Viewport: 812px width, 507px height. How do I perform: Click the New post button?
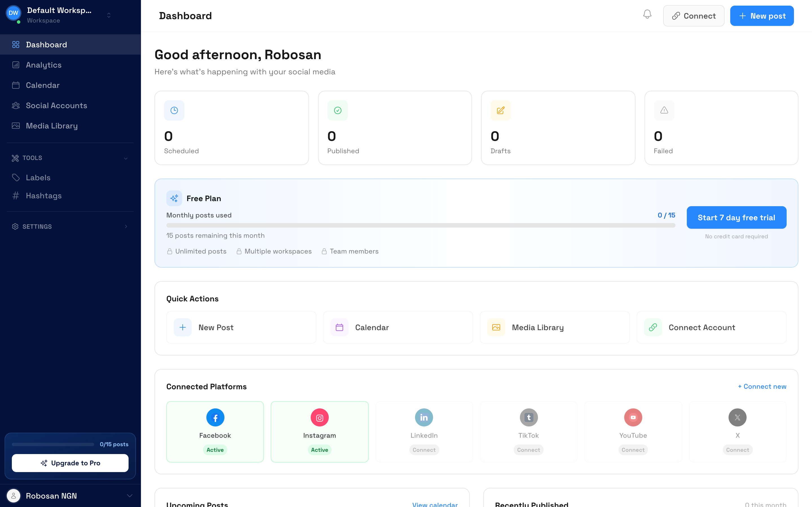(x=762, y=15)
